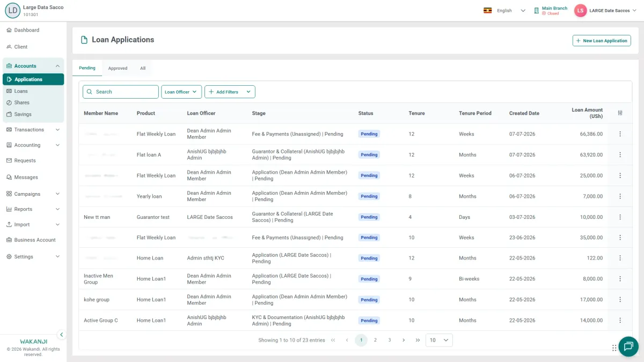Image resolution: width=644 pixels, height=362 pixels.
Task: Open Shares under Accounts
Action: point(33,102)
